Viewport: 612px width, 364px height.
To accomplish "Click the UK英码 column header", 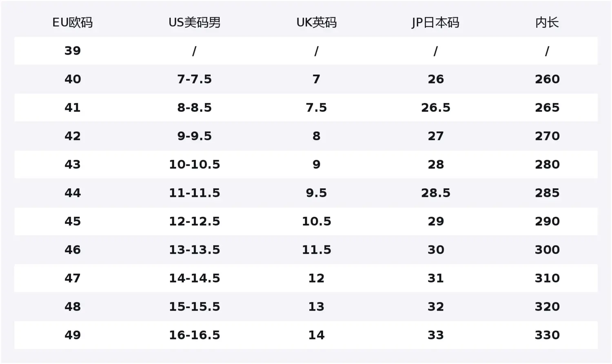I will [x=316, y=22].
